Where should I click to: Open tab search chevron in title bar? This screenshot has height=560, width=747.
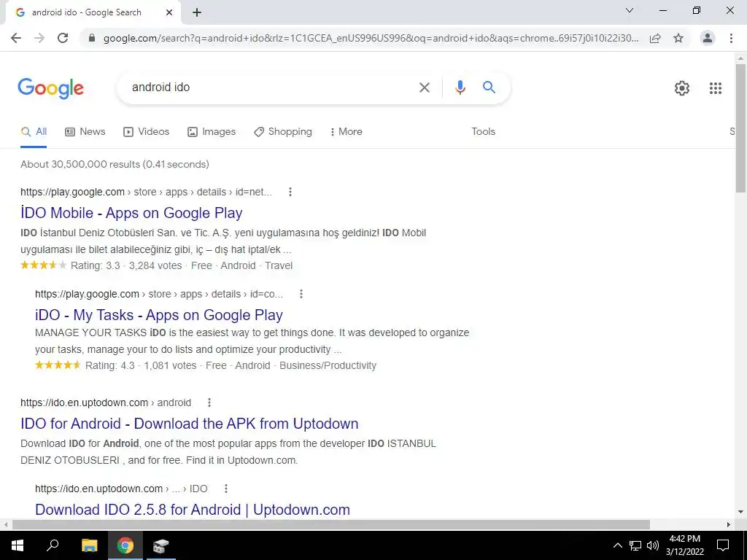pyautogui.click(x=629, y=10)
